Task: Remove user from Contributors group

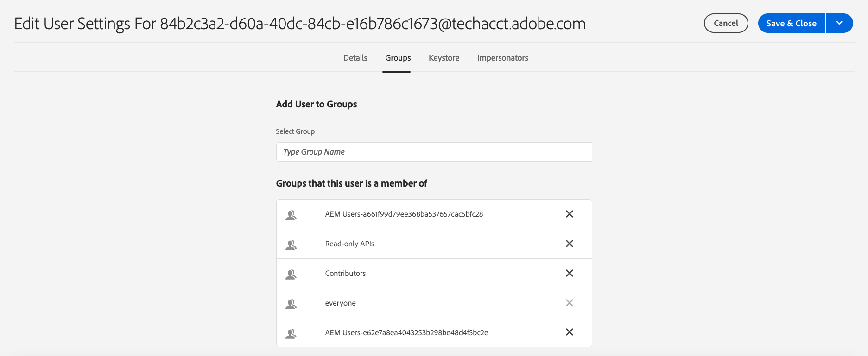Action: 570,273
